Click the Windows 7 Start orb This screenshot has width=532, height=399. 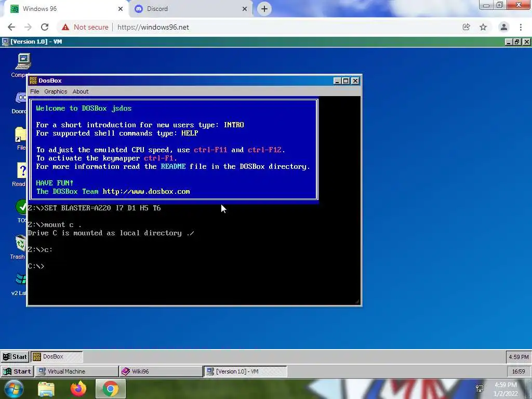pyautogui.click(x=14, y=389)
